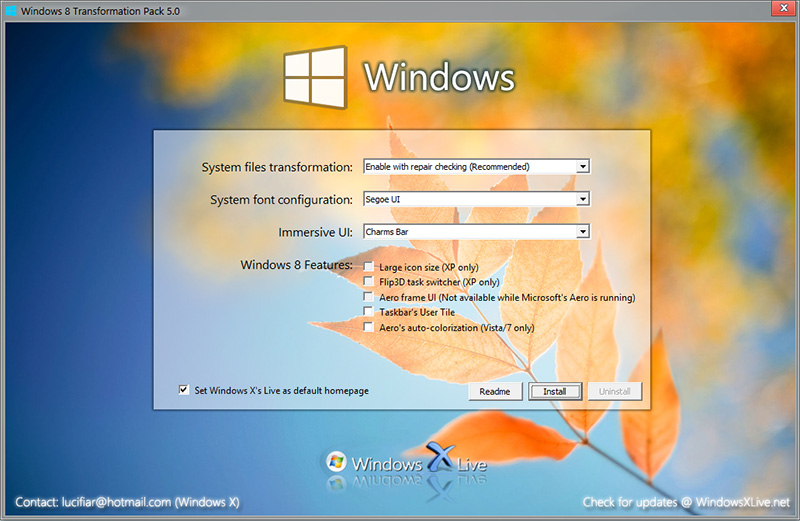Click the Install button
Viewport: 800px width, 521px height.
[x=555, y=391]
